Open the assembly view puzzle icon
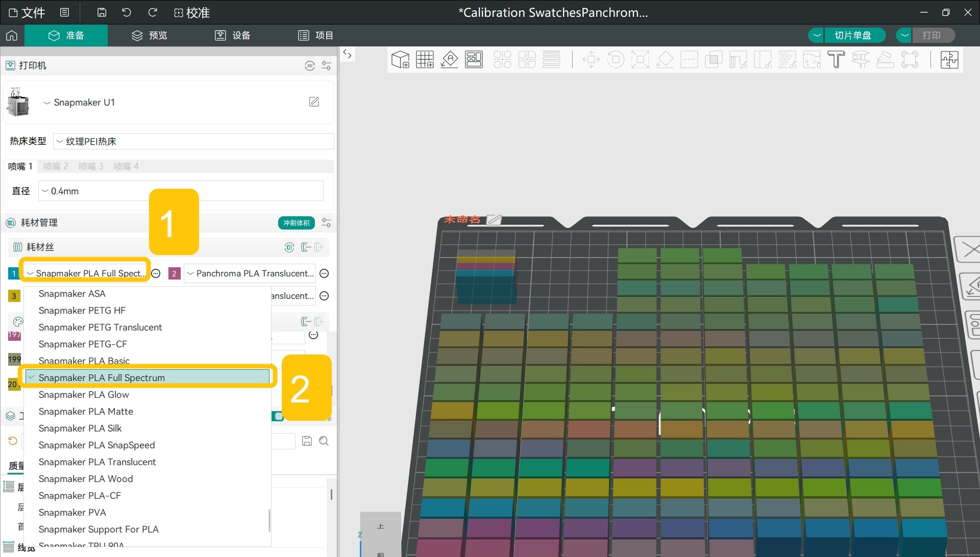Screen dimensions: 980x557 coord(949,60)
